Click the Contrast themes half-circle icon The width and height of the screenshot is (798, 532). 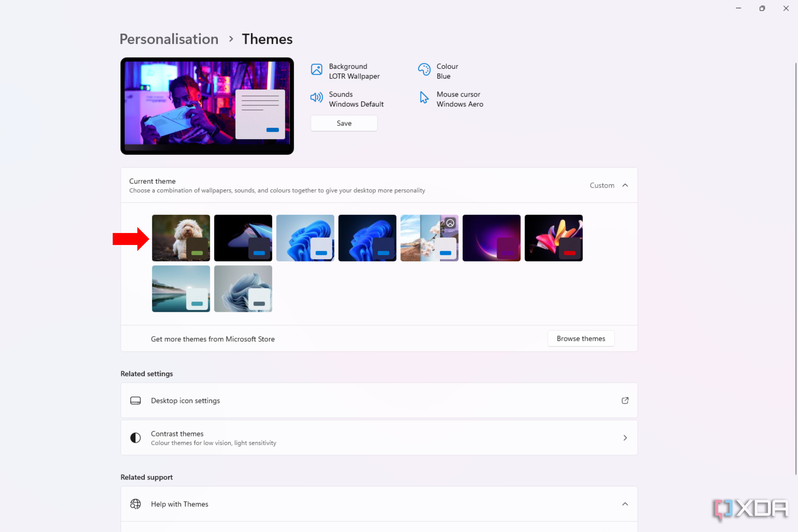(135, 438)
